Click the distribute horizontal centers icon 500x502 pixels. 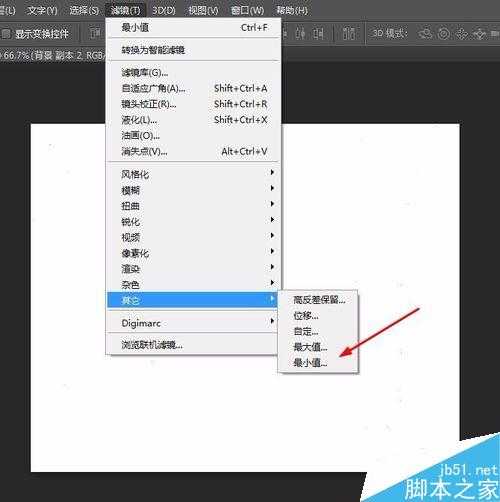pyautogui.click(x=301, y=33)
